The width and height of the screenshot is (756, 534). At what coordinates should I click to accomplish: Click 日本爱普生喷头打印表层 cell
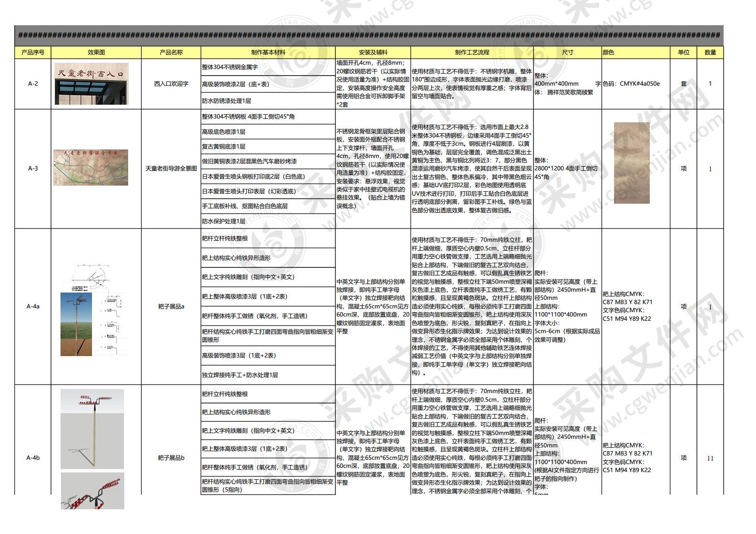click(x=268, y=191)
